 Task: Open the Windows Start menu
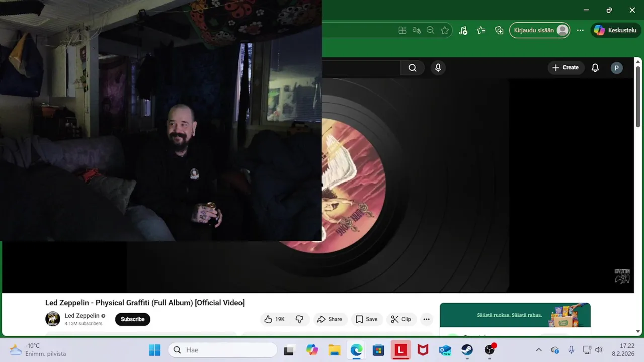tap(154, 350)
